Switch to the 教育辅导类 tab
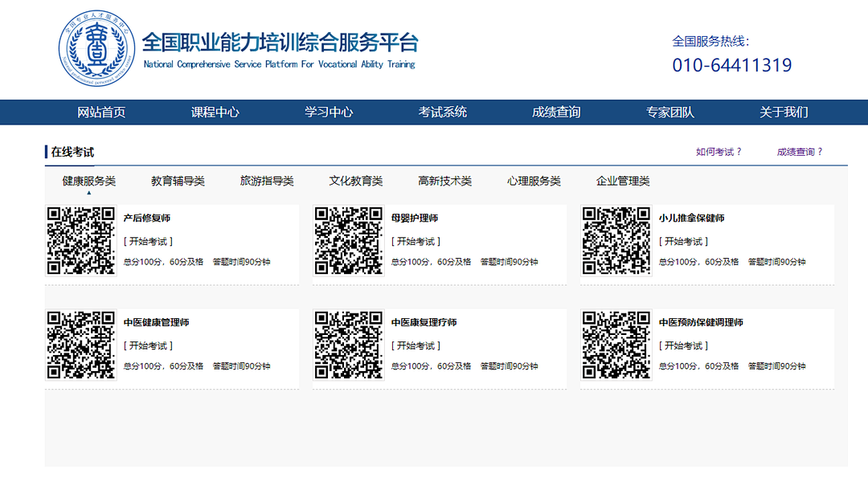Image resolution: width=868 pixels, height=478 pixels. pyautogui.click(x=178, y=181)
